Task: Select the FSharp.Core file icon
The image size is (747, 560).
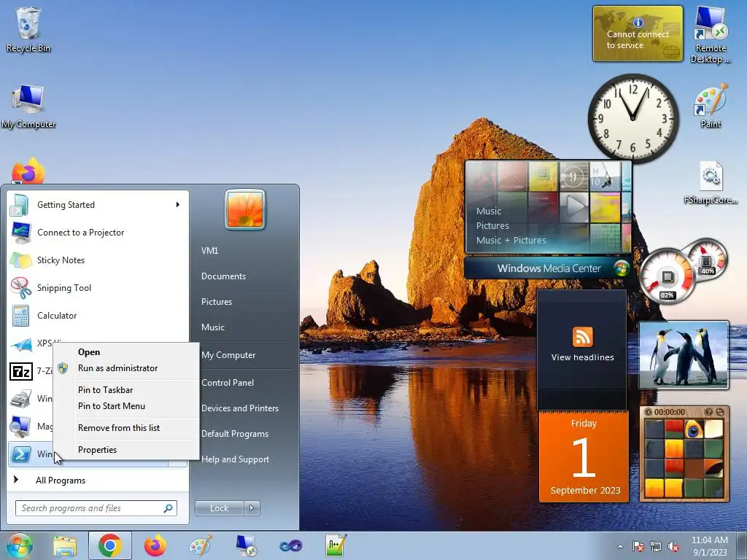Action: [711, 183]
